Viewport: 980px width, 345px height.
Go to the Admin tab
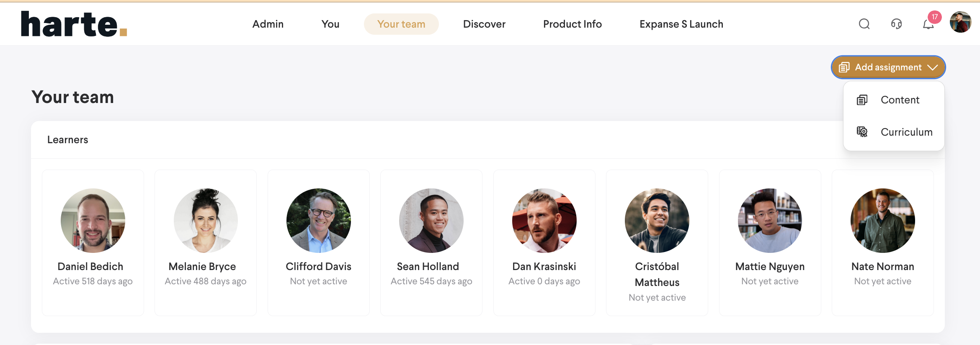tap(268, 24)
